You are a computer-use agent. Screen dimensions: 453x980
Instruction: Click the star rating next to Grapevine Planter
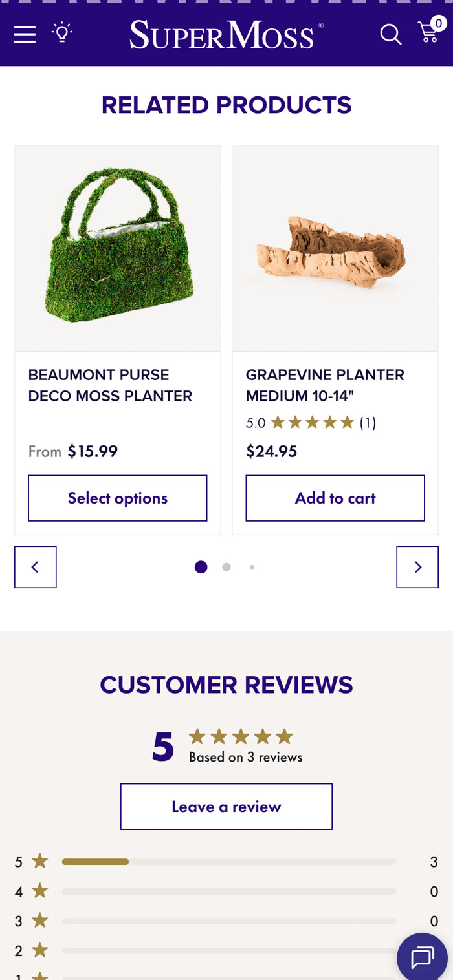(x=311, y=421)
